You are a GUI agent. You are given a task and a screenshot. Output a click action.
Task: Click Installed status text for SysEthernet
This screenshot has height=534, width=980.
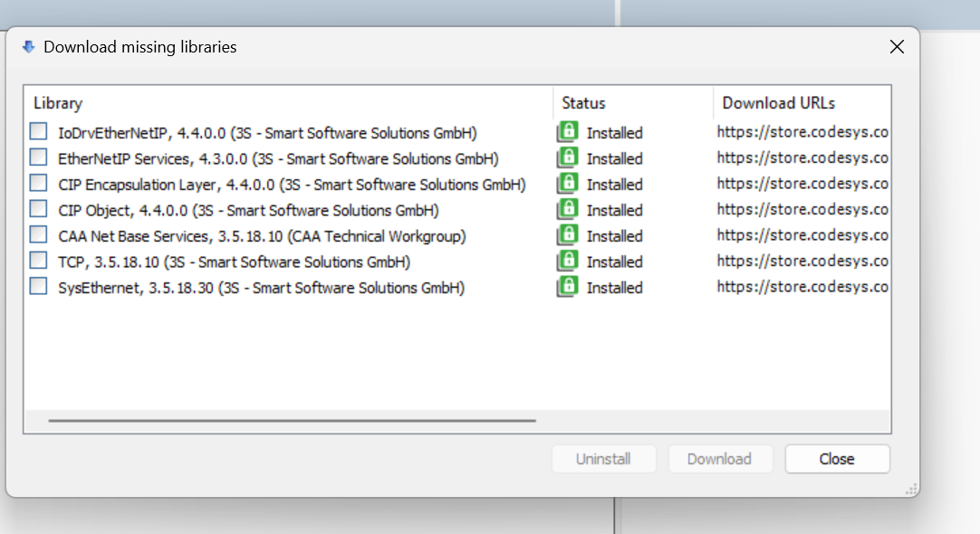coord(614,288)
